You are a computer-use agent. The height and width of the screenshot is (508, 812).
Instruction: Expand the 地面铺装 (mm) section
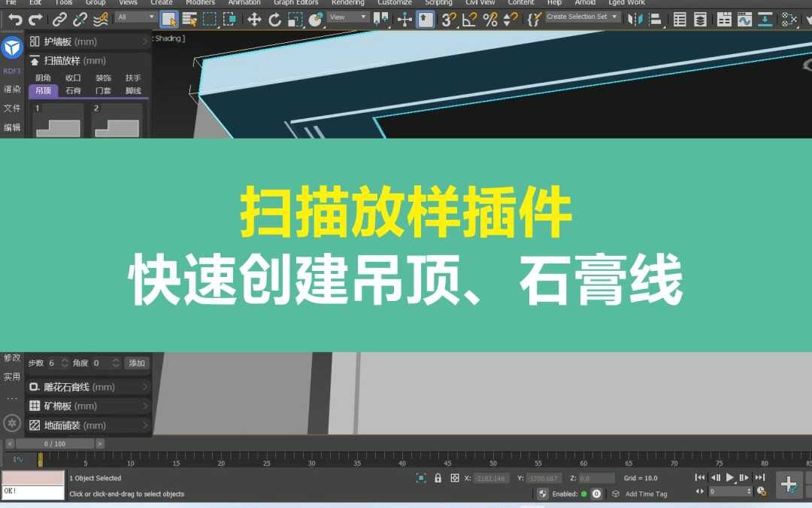[89, 425]
